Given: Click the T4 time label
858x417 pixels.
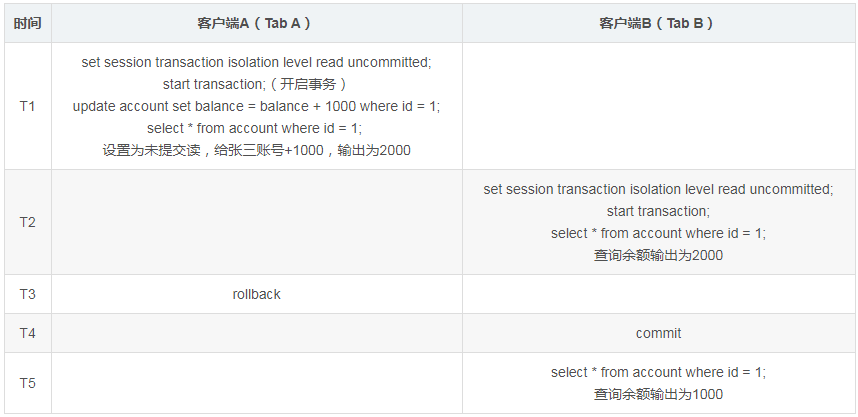Looking at the screenshot, I should point(28,333).
